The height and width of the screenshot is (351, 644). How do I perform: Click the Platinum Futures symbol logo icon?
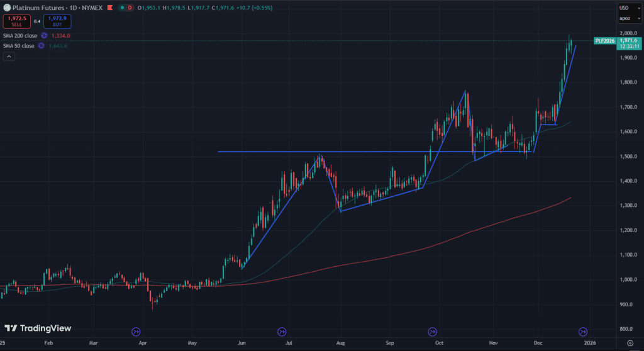point(7,8)
